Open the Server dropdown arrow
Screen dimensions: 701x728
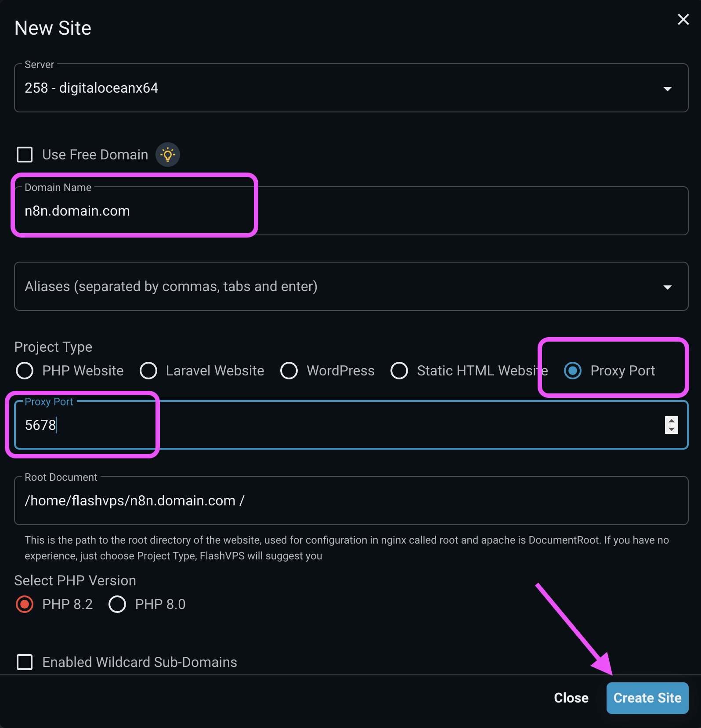click(x=667, y=89)
